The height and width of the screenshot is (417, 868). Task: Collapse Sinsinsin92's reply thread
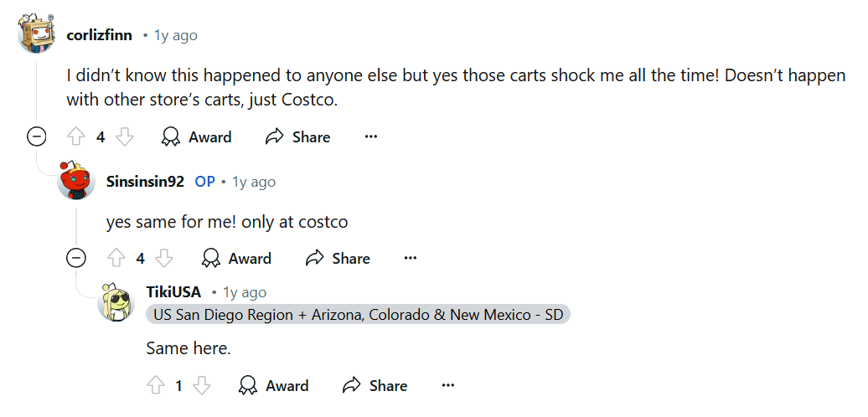[76, 258]
